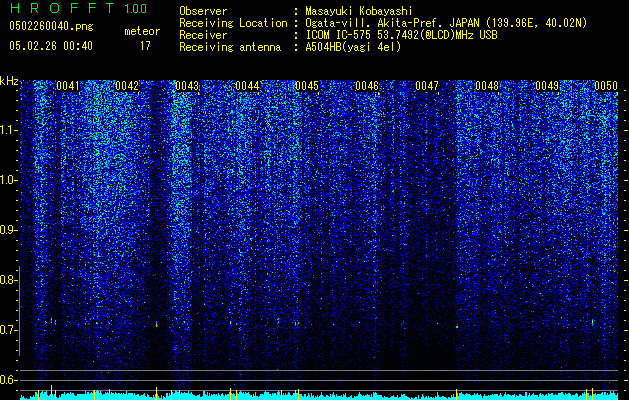Jump to the 0049 time marker
The height and width of the screenshot is (400, 629).
coord(547,86)
